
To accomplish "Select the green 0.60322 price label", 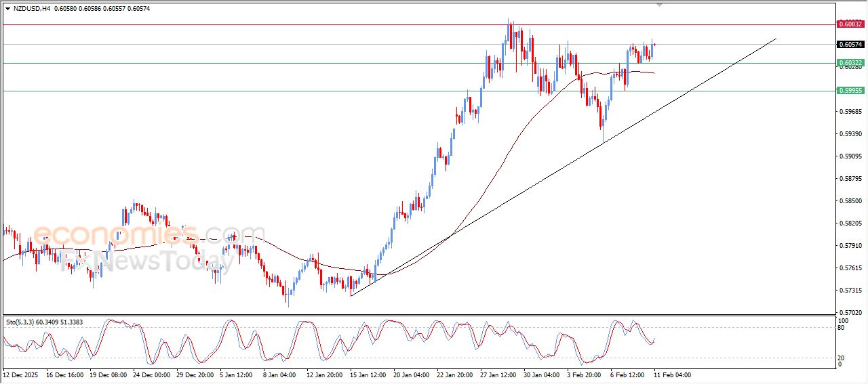I will point(850,63).
